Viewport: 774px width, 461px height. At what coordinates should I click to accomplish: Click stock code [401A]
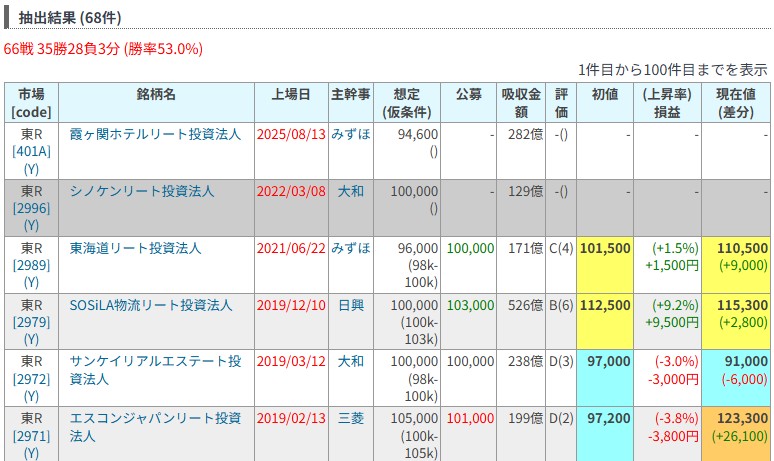[31, 152]
